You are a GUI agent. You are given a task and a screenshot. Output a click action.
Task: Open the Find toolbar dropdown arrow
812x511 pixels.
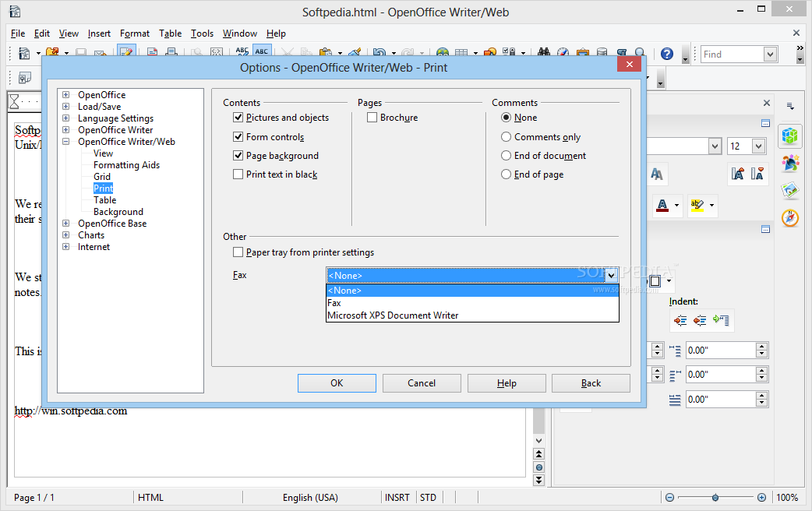(x=770, y=55)
